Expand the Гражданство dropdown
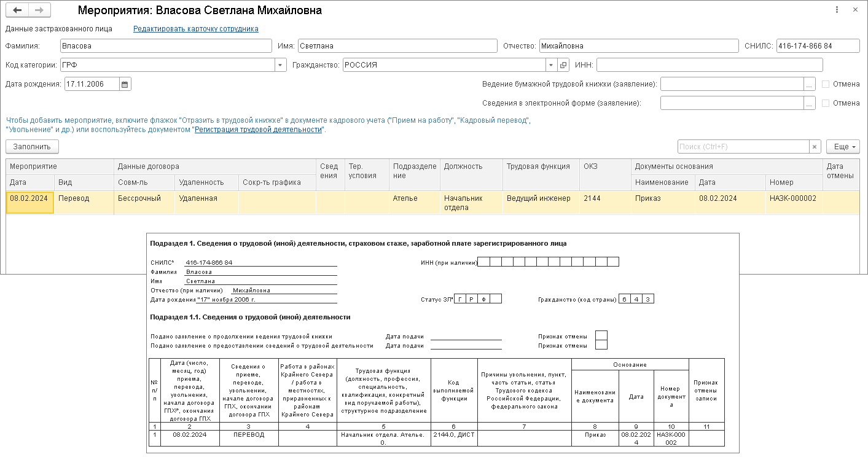 tap(552, 65)
